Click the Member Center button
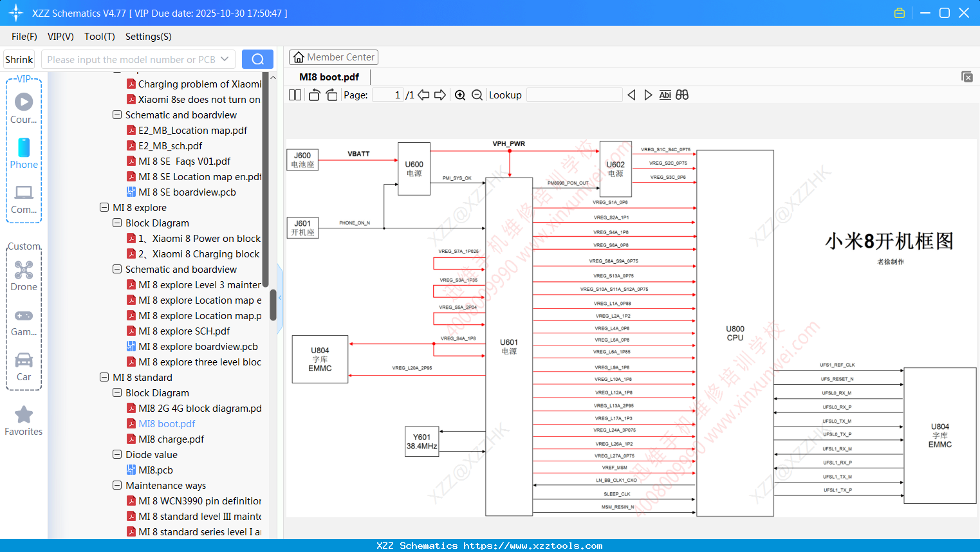The image size is (980, 552). 333,57
